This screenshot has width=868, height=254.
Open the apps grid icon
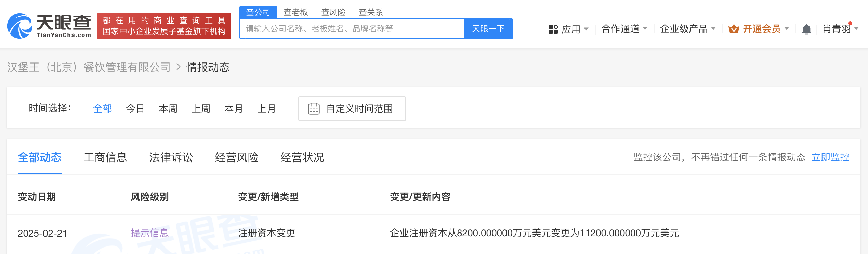553,29
